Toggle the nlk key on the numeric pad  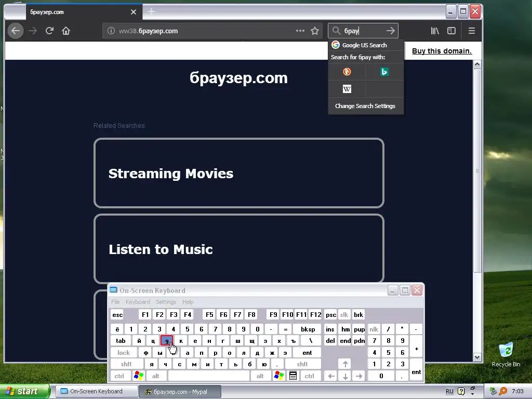tap(374, 329)
